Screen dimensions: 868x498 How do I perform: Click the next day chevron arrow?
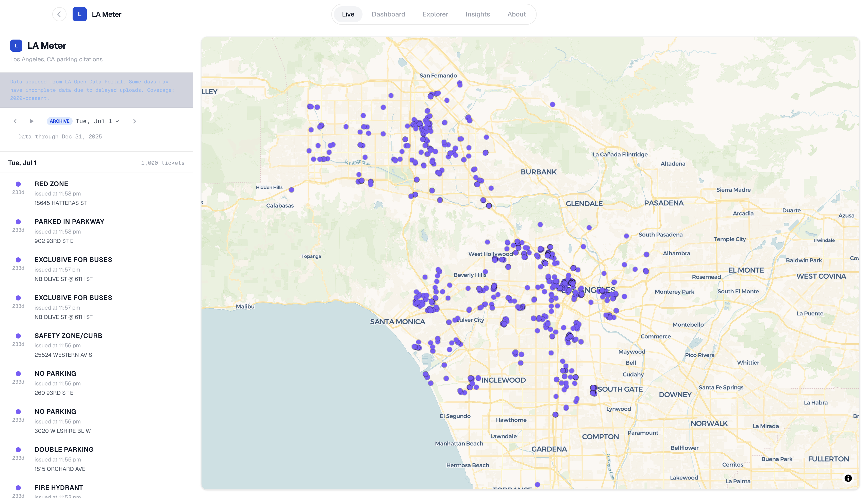coord(135,121)
